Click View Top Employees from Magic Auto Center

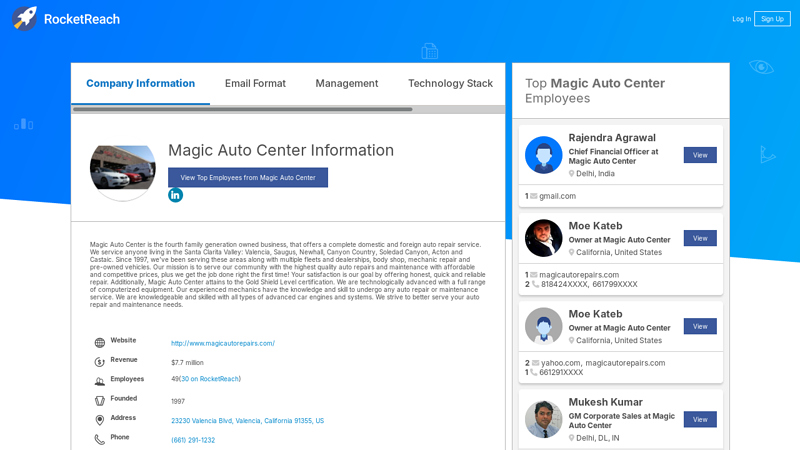click(x=248, y=178)
